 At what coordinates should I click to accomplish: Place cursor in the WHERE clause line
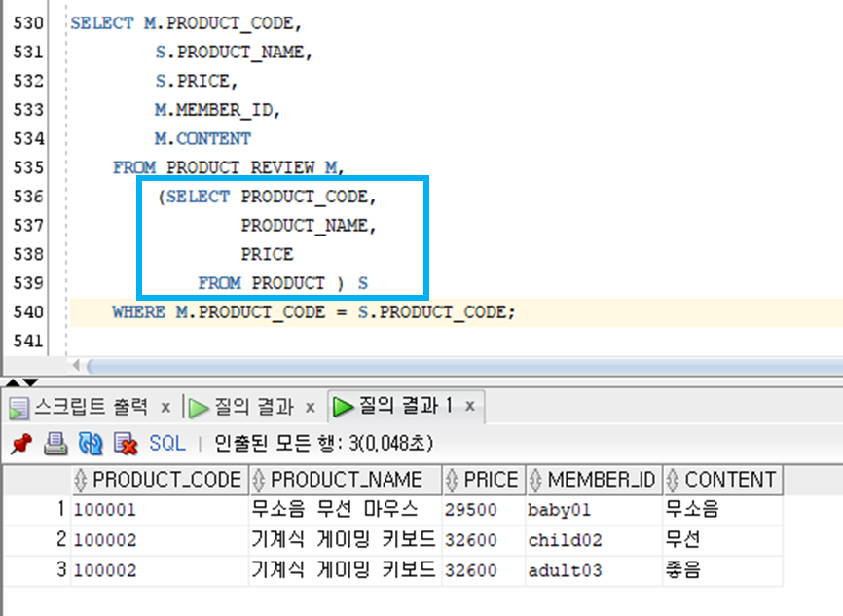[x=313, y=312]
